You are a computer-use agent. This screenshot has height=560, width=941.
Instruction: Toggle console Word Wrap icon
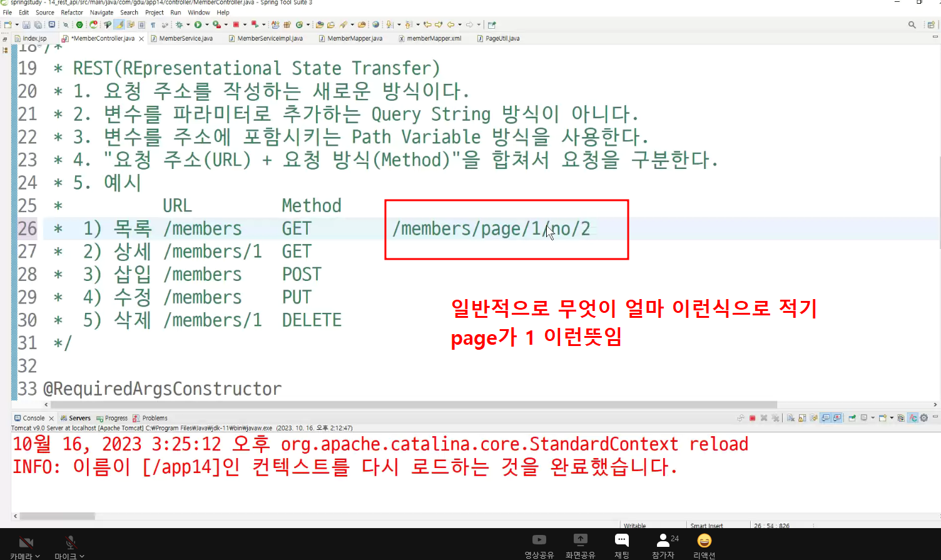pos(814,418)
